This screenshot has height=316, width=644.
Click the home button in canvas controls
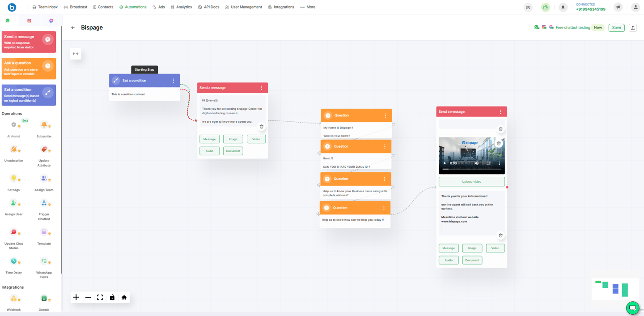coord(124,297)
